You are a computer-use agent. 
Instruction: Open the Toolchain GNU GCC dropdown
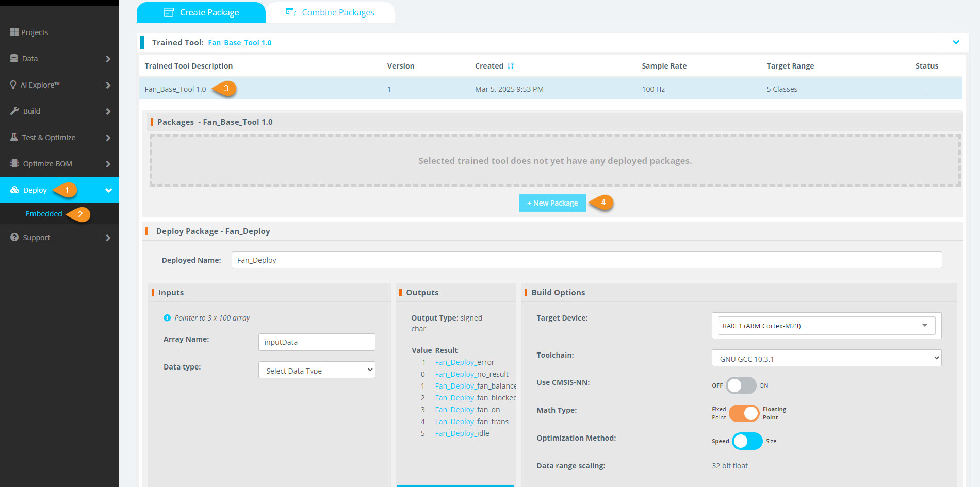[x=826, y=358]
